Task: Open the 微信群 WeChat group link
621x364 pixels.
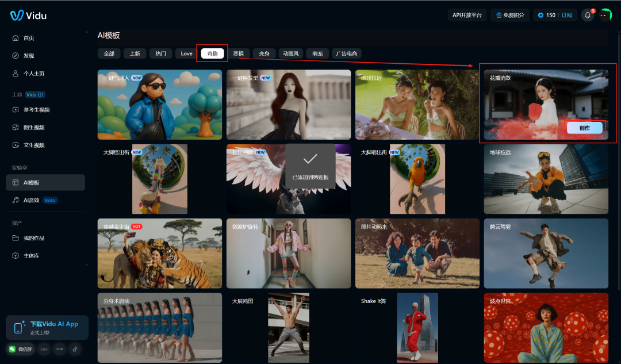Action: pos(20,348)
